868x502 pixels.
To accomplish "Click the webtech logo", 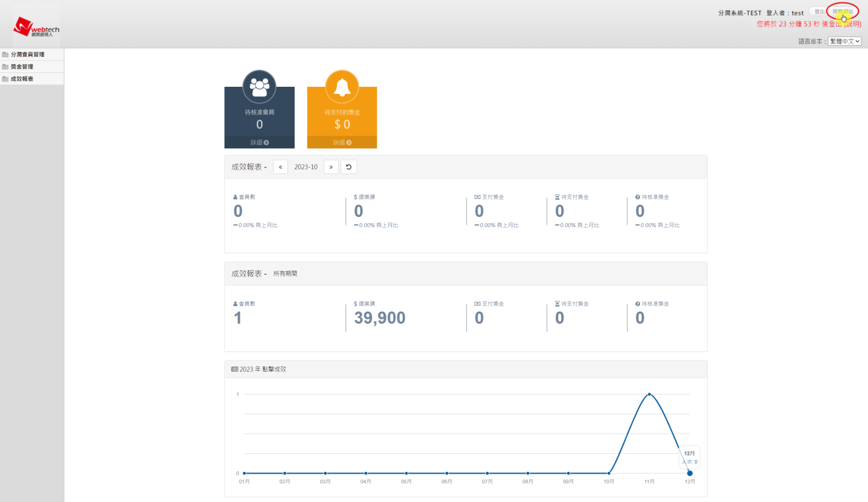I will [x=36, y=27].
